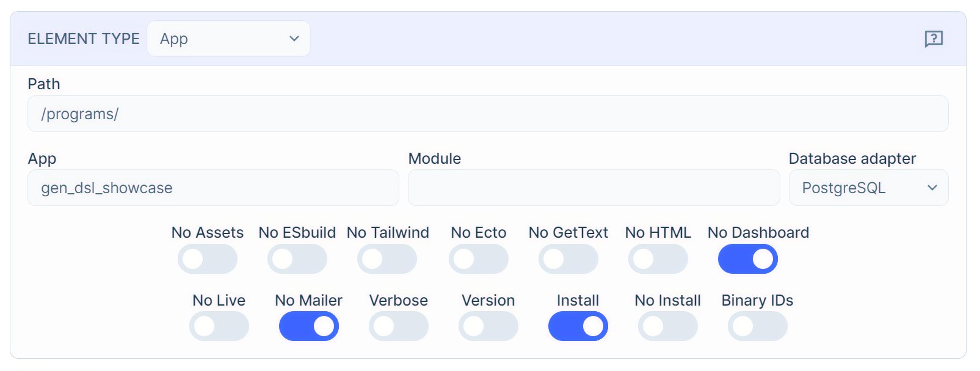Image resolution: width=980 pixels, height=371 pixels.
Task: Click the App name input field
Action: pyautogui.click(x=213, y=188)
